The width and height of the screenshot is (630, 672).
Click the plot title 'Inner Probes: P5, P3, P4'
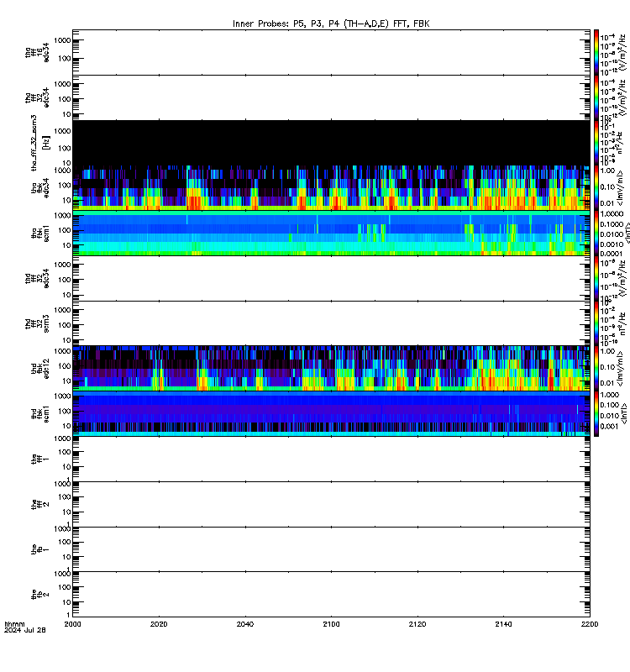pos(286,24)
